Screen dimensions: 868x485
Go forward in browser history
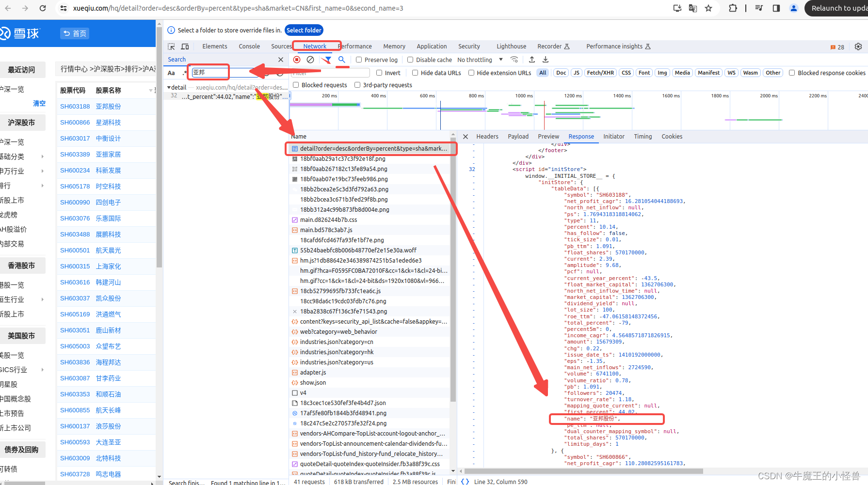point(25,8)
